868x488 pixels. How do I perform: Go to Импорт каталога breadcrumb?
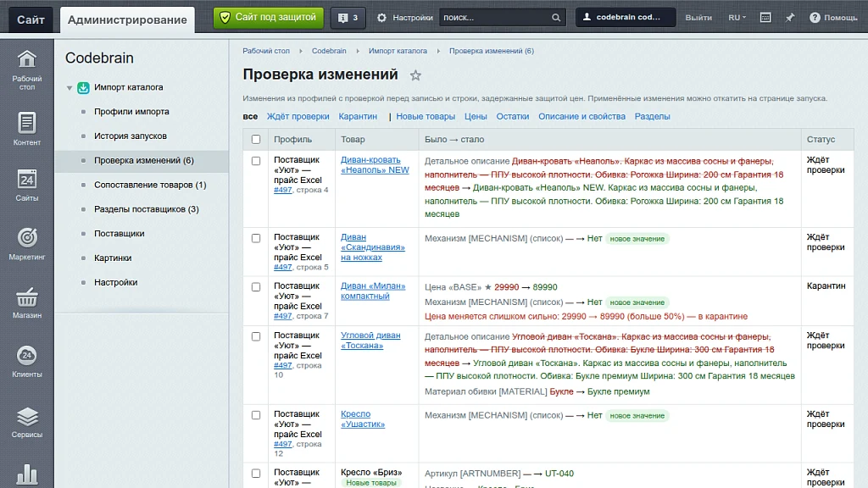tap(398, 51)
